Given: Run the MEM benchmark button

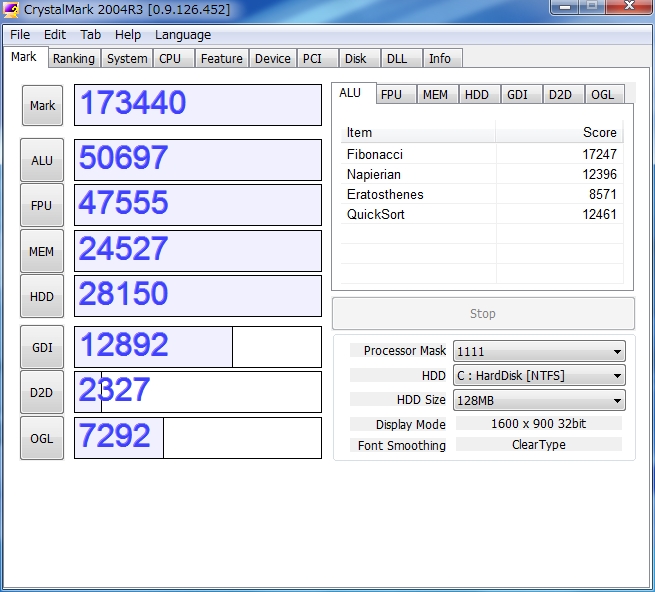Looking at the screenshot, I should [42, 251].
